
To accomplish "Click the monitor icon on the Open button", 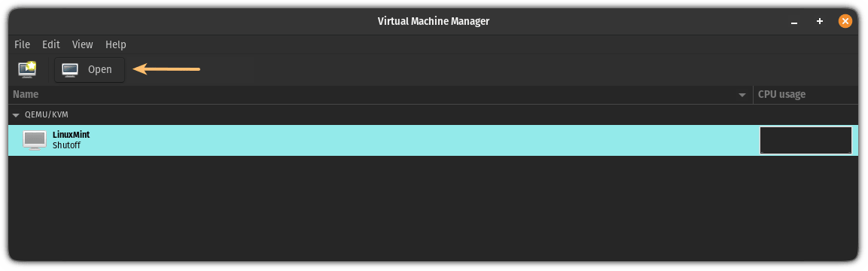I will [x=70, y=70].
